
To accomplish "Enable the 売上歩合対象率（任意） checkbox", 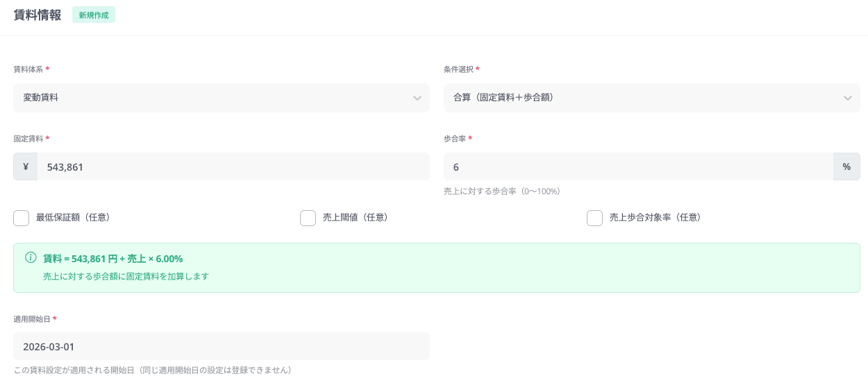I will click(x=594, y=218).
